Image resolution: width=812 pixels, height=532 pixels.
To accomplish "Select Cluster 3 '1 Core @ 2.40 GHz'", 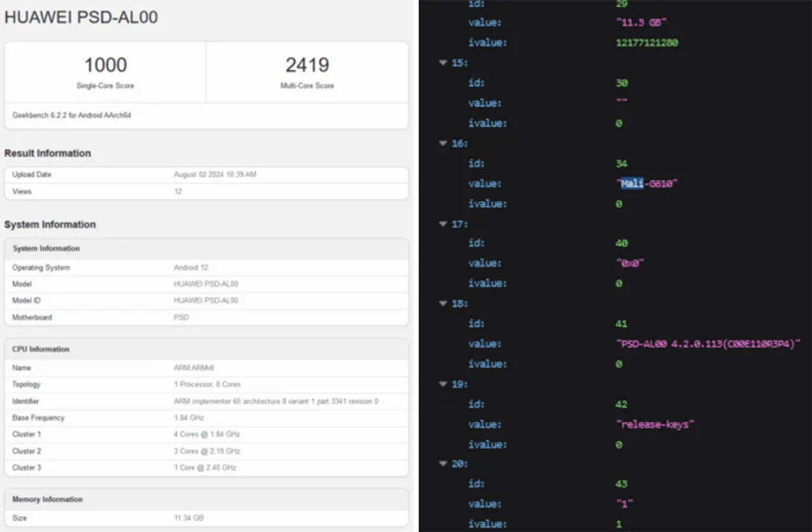I will tap(205, 467).
